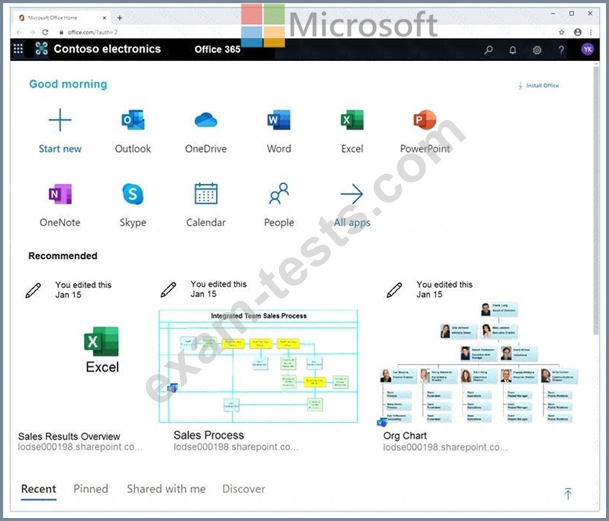The height and width of the screenshot is (521, 609).
Task: Select the Microsoft Office Home browser tab
Action: (62, 17)
